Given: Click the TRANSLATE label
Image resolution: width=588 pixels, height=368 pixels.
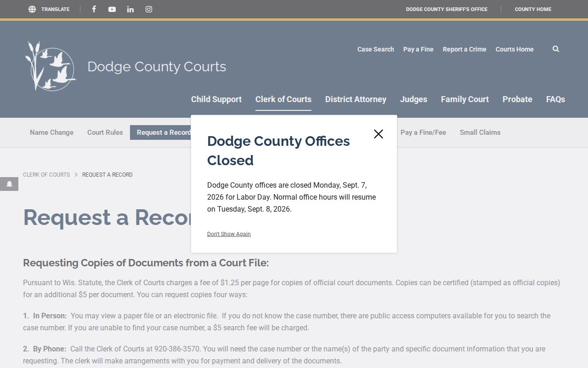Looking at the screenshot, I should coord(56,9).
